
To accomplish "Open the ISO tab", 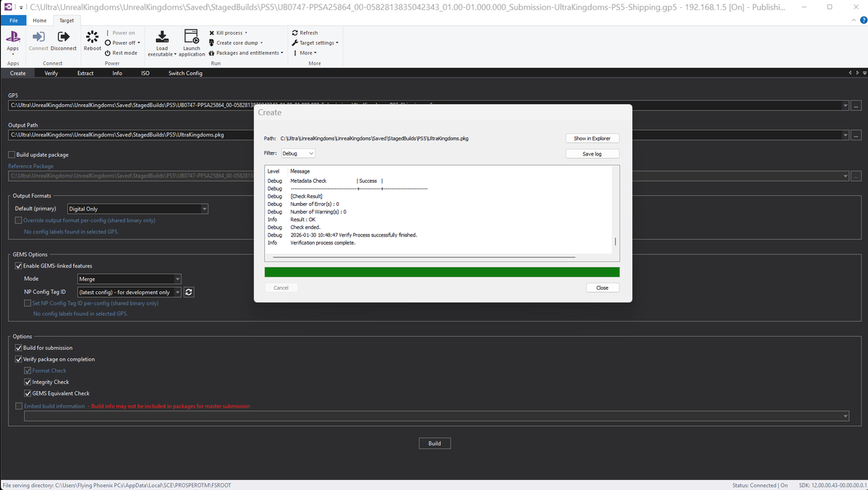I will [x=145, y=73].
